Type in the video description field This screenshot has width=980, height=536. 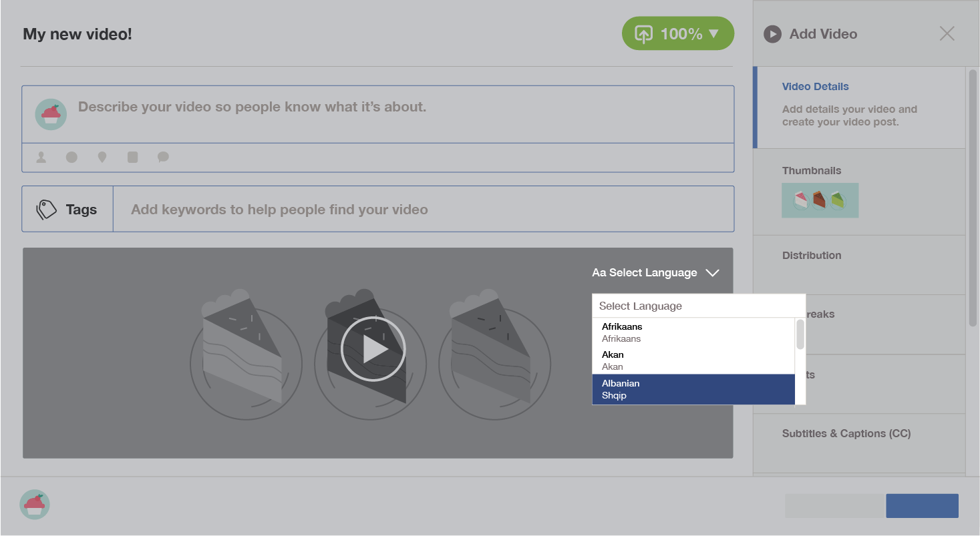401,107
